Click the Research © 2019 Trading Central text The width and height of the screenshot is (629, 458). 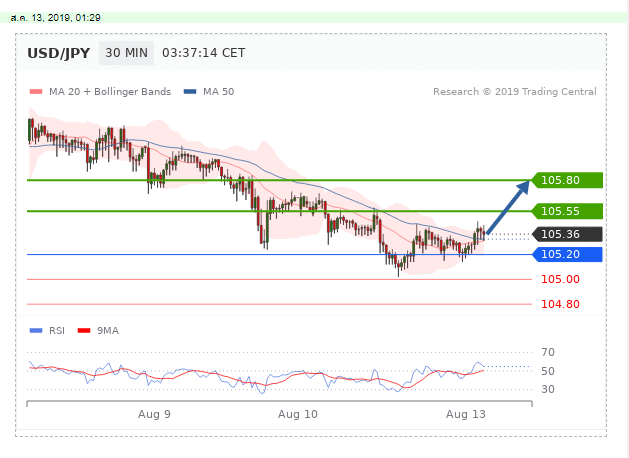(x=515, y=92)
